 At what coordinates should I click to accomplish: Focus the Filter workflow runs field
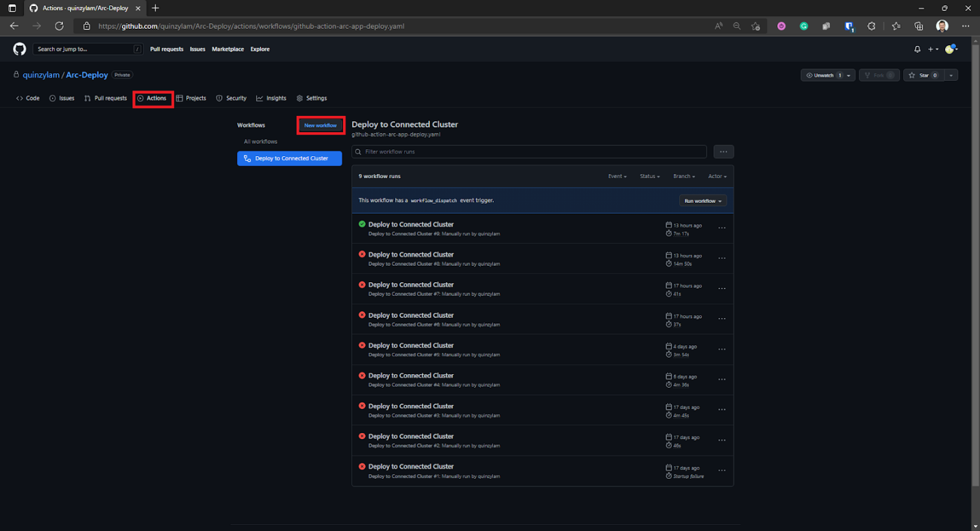click(529, 151)
